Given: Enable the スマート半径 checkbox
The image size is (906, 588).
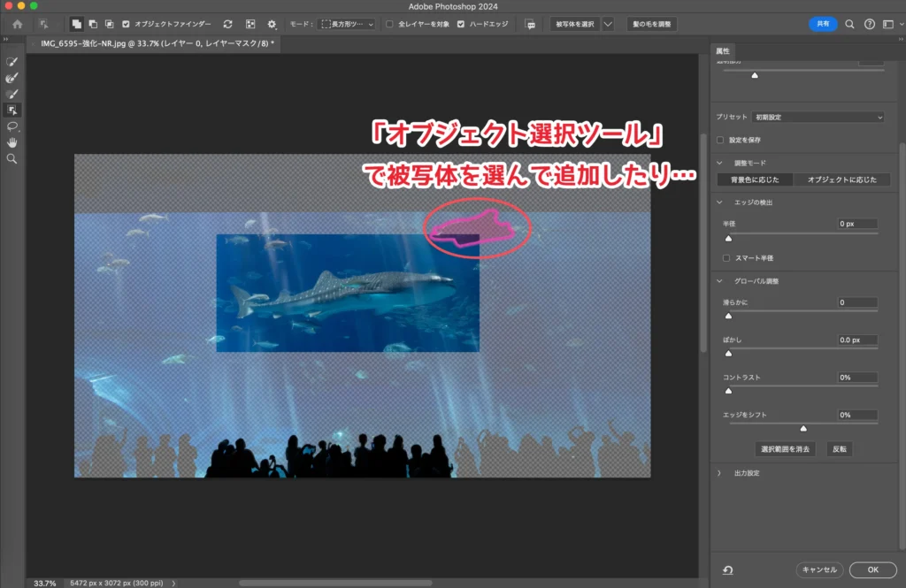Looking at the screenshot, I should [726, 258].
